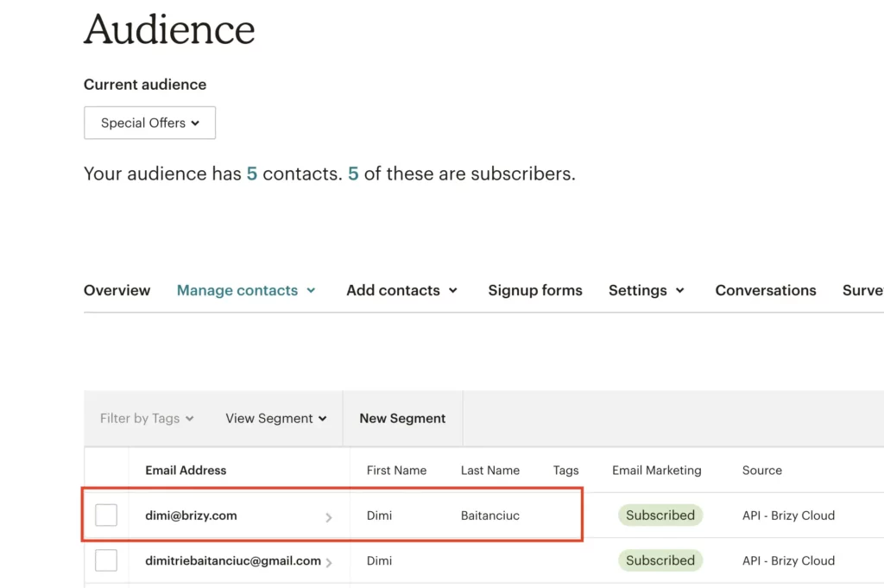Go to the Conversations tab
This screenshot has width=884, height=588.
pyautogui.click(x=765, y=290)
